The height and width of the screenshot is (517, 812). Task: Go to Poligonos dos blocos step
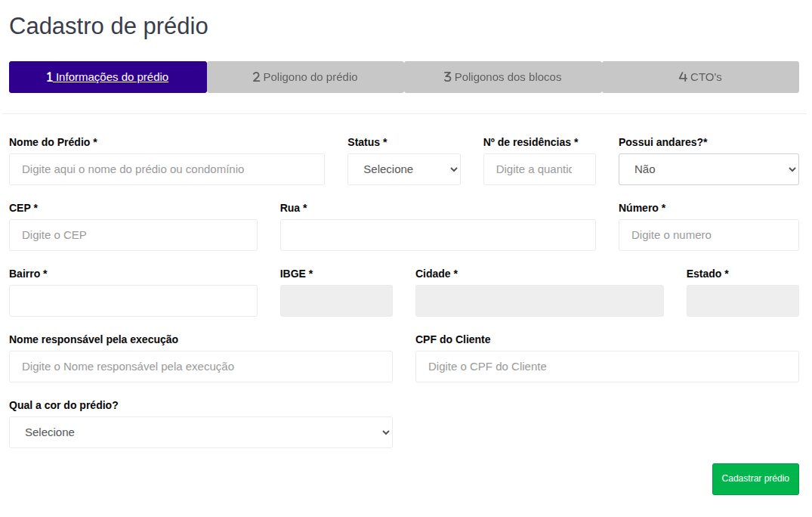[502, 77]
